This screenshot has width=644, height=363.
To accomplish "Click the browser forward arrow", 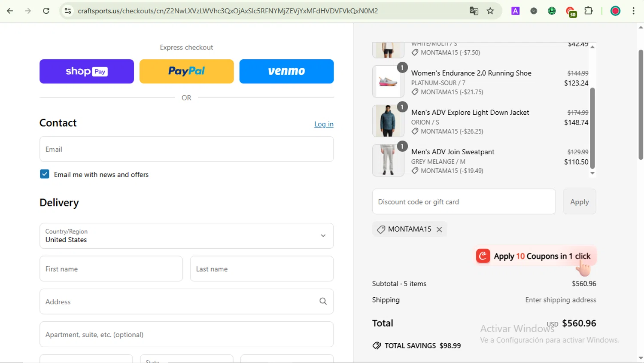I will point(28,11).
